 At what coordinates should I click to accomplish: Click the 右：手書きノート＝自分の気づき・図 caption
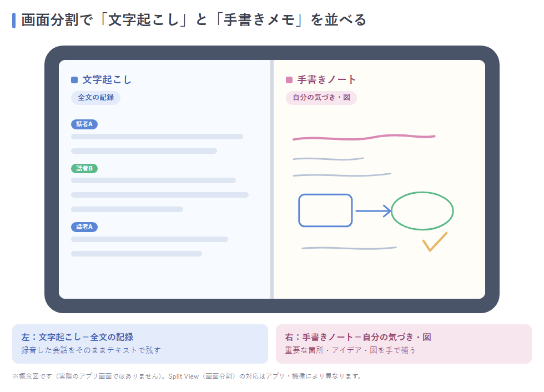pos(358,337)
